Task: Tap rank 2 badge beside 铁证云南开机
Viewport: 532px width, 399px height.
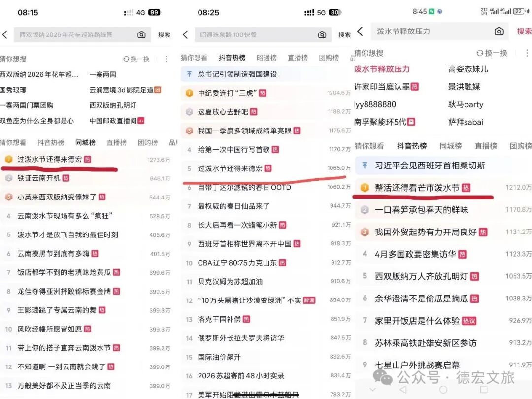Action: 9,178
